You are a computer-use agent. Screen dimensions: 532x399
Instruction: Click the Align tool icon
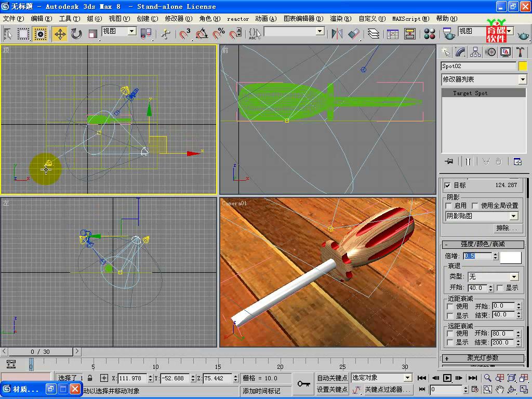(x=354, y=34)
